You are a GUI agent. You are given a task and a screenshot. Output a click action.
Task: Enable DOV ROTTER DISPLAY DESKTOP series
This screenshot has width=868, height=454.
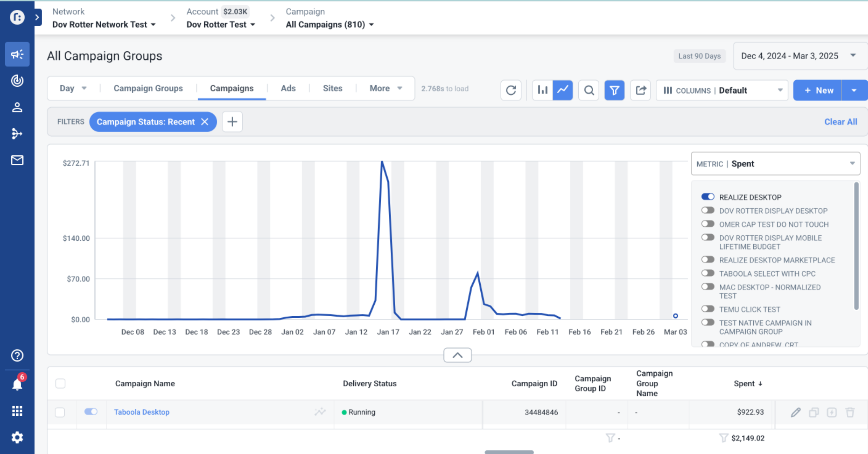pyautogui.click(x=708, y=210)
